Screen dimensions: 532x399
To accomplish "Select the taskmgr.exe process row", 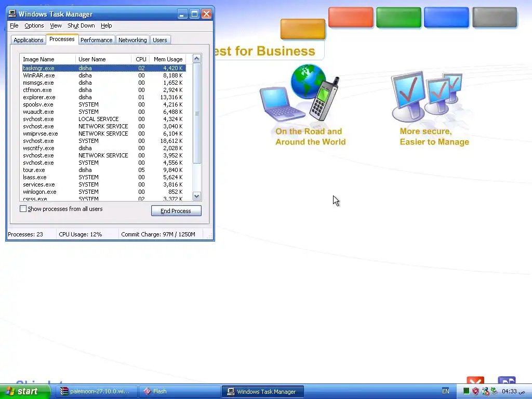I will (x=104, y=68).
